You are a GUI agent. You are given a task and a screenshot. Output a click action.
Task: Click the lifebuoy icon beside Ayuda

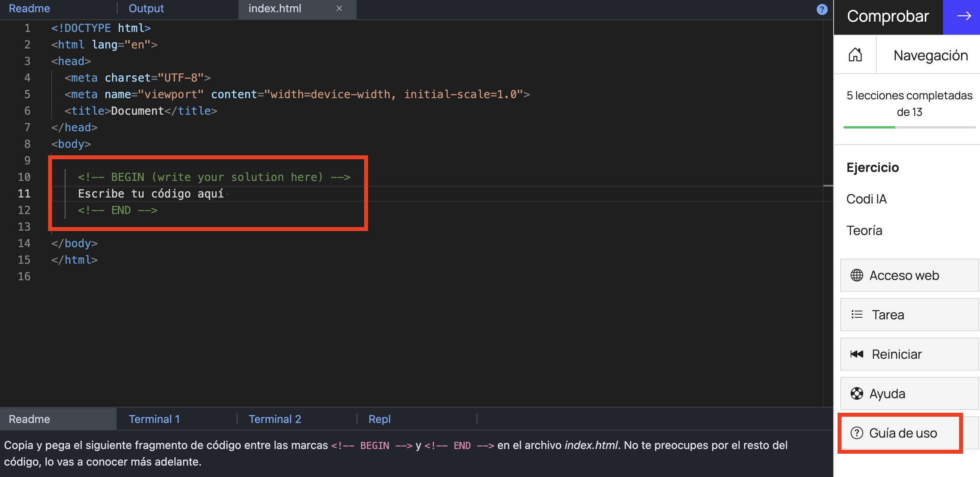pos(857,393)
